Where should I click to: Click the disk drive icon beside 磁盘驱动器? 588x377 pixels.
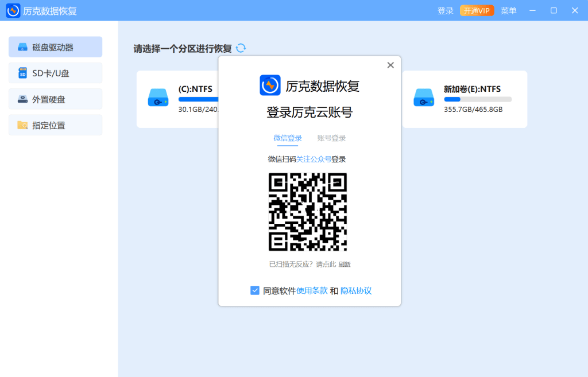[x=22, y=47]
